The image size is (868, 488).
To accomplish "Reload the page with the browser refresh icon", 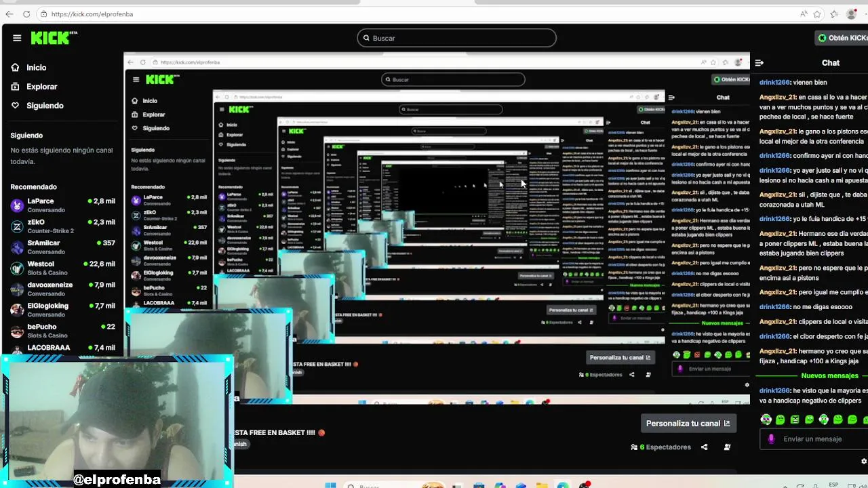I will [26, 14].
